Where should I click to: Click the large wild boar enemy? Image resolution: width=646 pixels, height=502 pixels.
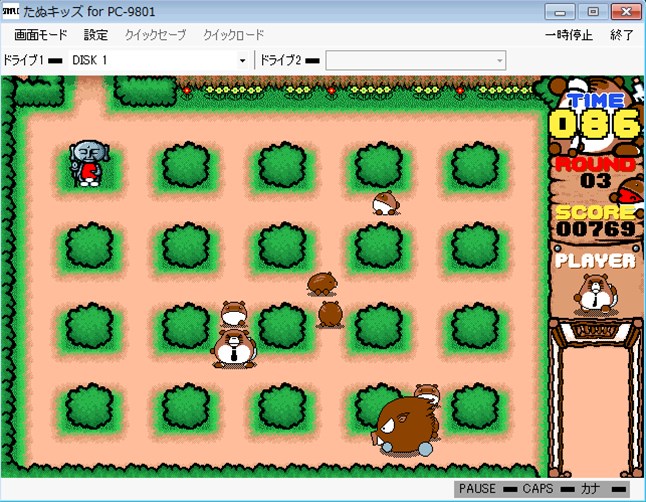tap(405, 426)
